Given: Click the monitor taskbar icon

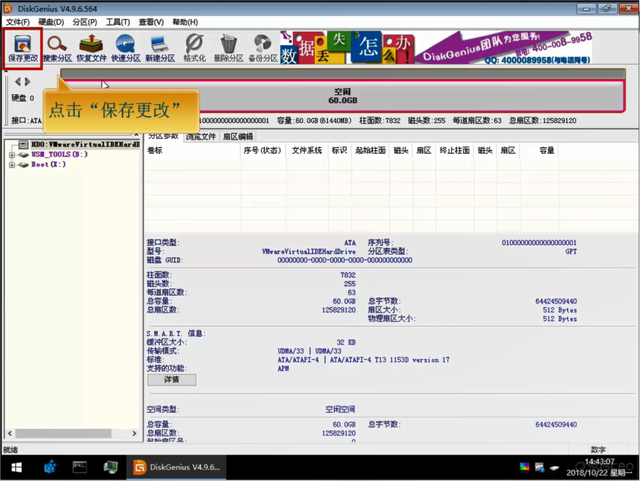Looking at the screenshot, I should click(110, 467).
